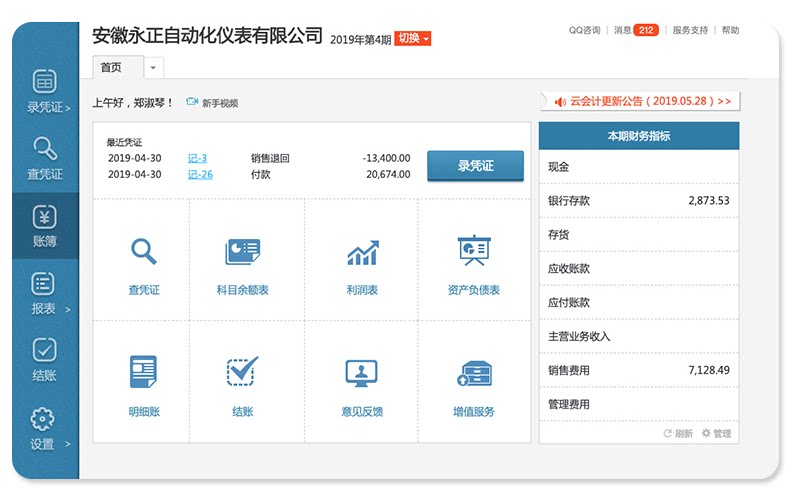Click 意见反馈 label text
The width and height of the screenshot is (792, 495).
pyautogui.click(x=362, y=412)
